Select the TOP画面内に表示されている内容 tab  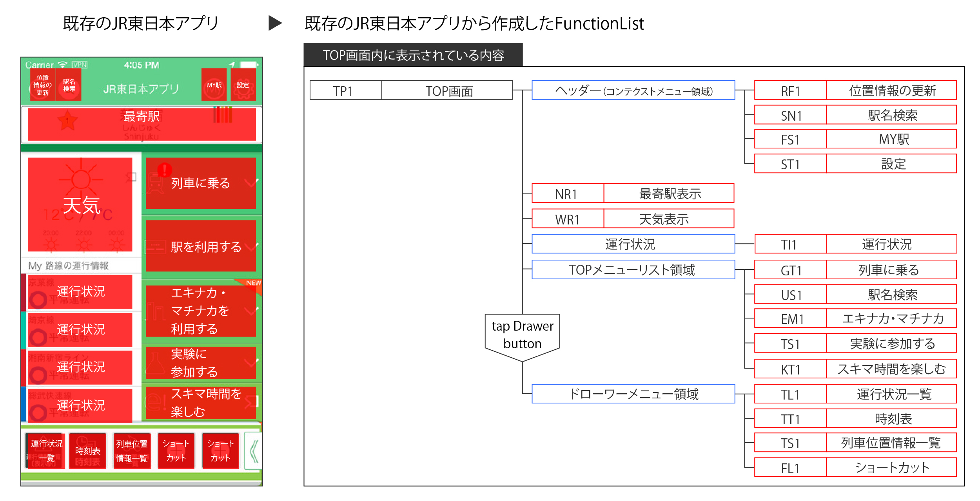413,55
